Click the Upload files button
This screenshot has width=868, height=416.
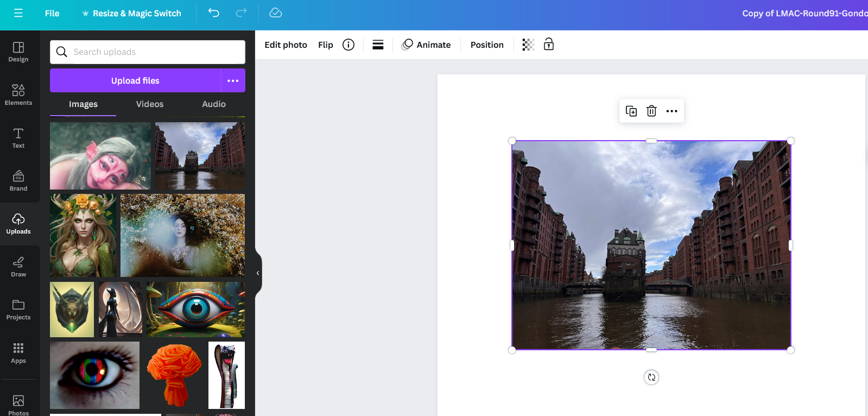pos(135,80)
